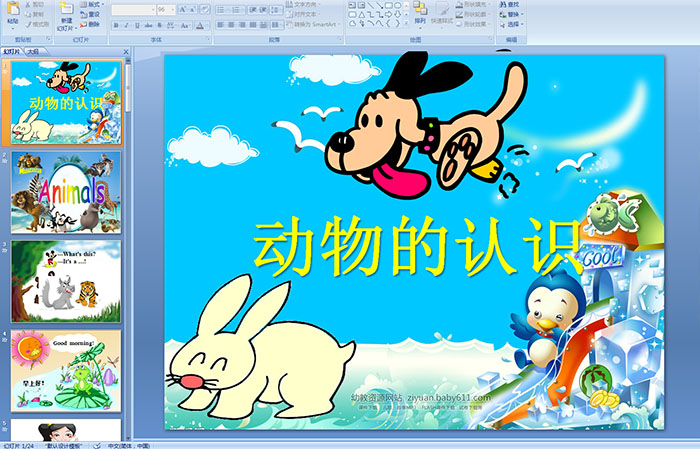Open the Font dialog launcher
Image resolution: width=700 pixels, height=449 pixels.
208,40
